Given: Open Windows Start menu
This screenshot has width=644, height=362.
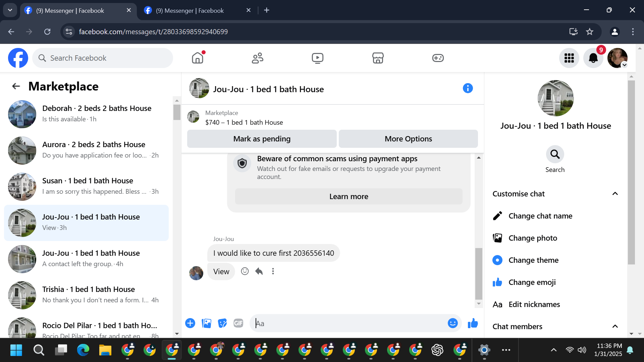Looking at the screenshot, I should (16, 350).
